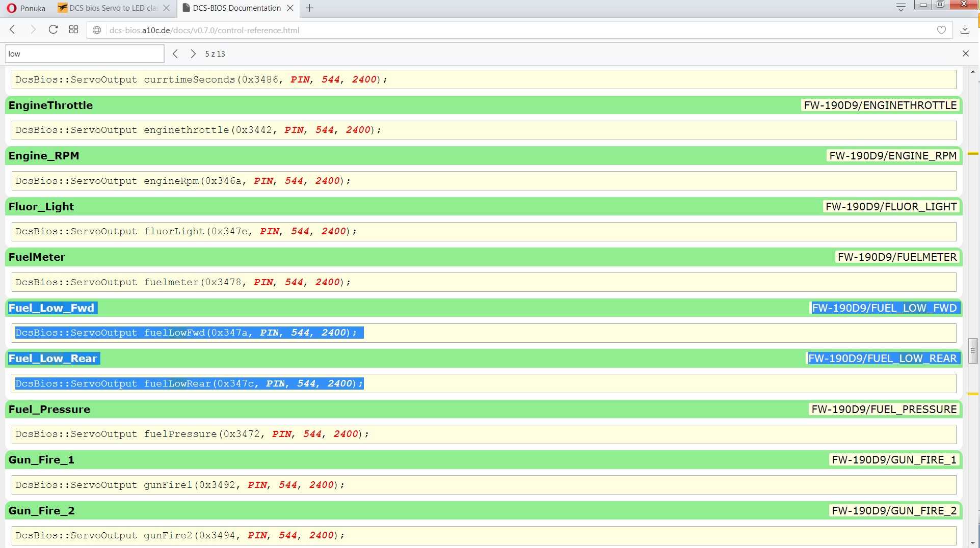Viewport: 980px width, 548px height.
Task: Reload the current page
Action: 53,30
